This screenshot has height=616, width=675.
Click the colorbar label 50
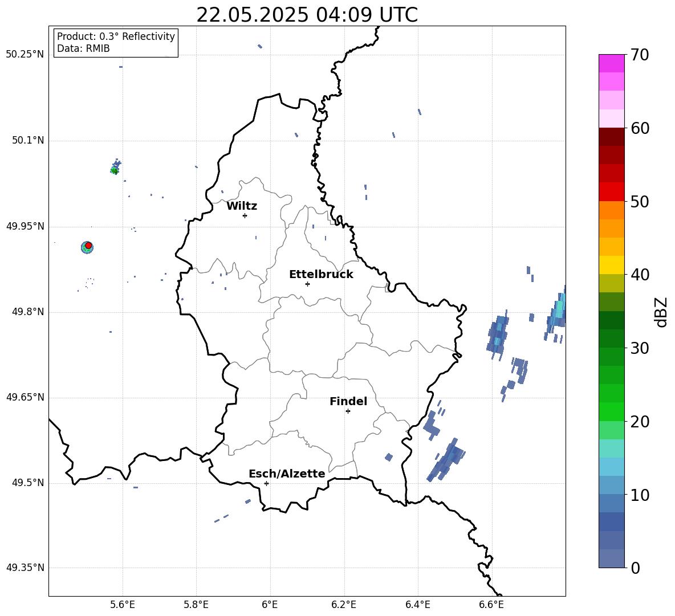pos(640,201)
